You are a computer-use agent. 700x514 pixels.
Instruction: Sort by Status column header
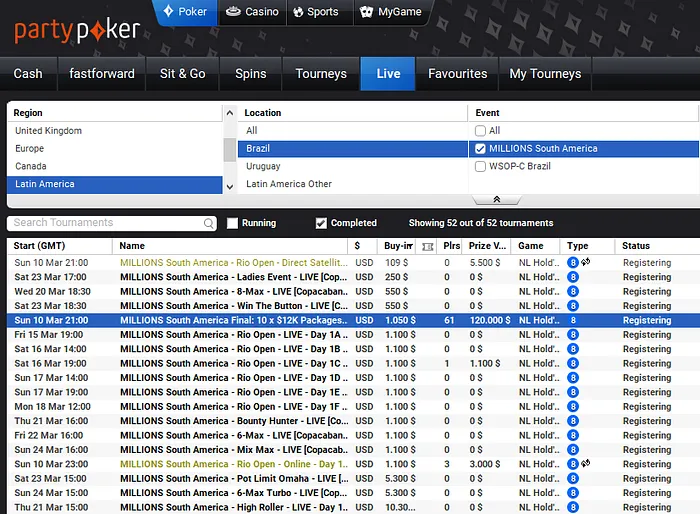click(657, 246)
